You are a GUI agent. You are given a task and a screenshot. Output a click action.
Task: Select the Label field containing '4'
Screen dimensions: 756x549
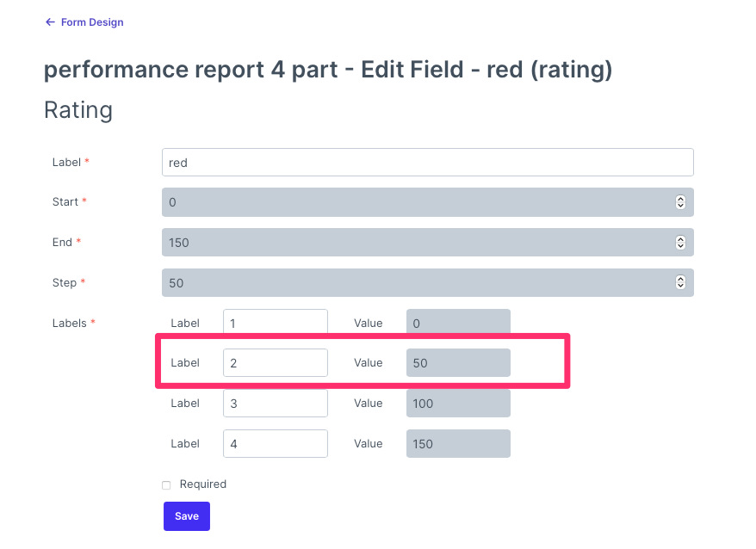tap(275, 443)
